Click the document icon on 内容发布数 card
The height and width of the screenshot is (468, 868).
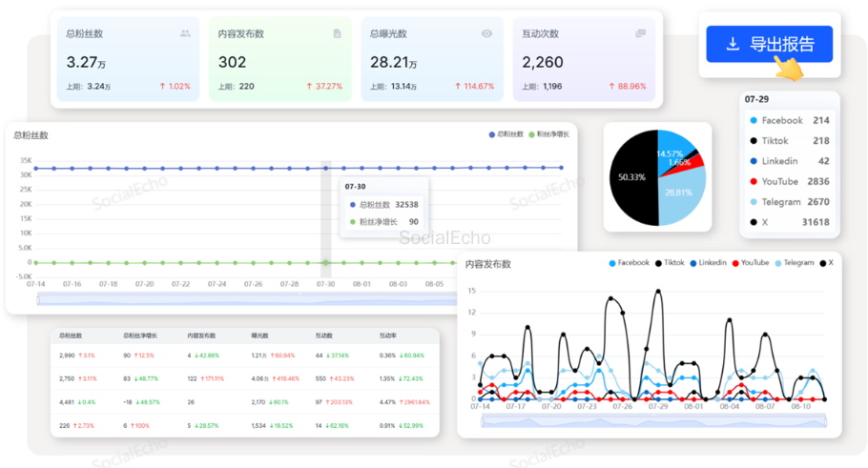[x=337, y=33]
